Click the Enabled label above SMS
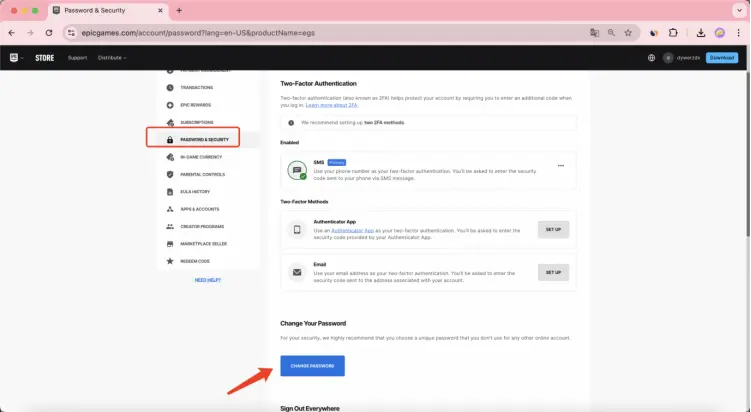751x412 pixels. coord(289,142)
